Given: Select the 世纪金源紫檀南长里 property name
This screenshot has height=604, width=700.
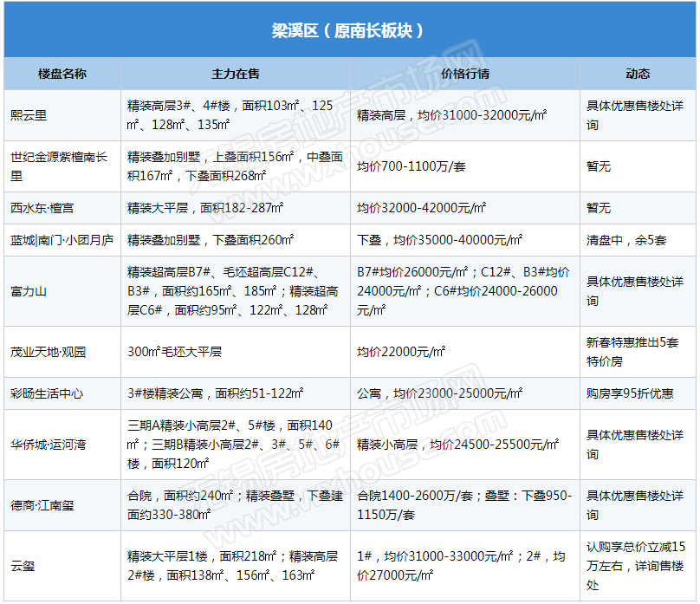Looking at the screenshot, I should [x=59, y=166].
